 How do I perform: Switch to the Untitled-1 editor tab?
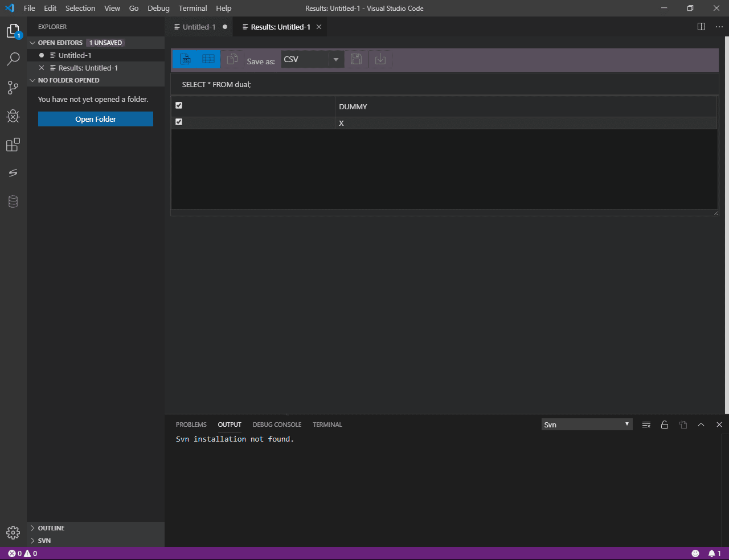click(198, 26)
